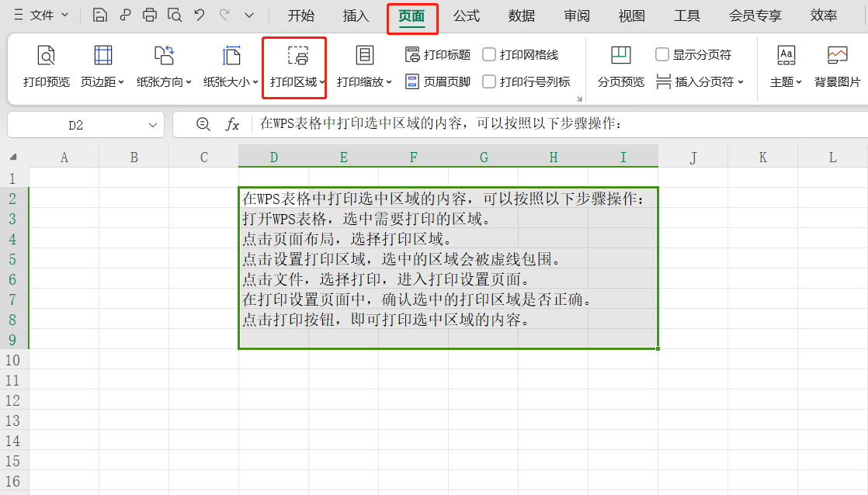Expand the 页边距 dropdown arrow
868x495 pixels.
[120, 82]
